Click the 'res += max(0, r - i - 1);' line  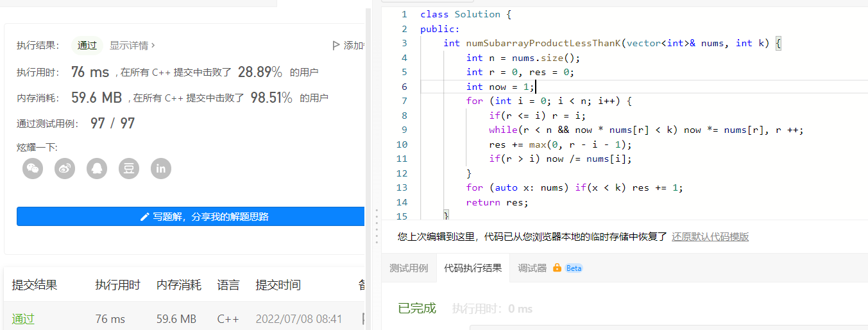tap(560, 144)
